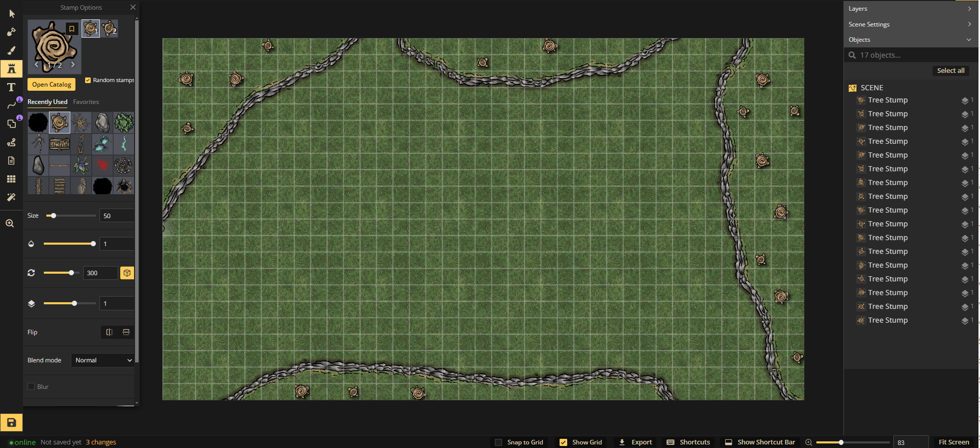Select the arrow pointer tool
Image resolution: width=980 pixels, height=448 pixels.
(x=12, y=14)
